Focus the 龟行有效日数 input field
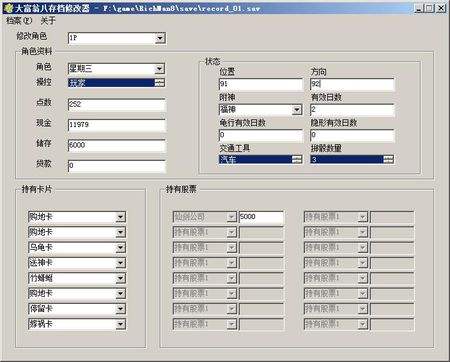The height and width of the screenshot is (362, 450). click(x=261, y=135)
